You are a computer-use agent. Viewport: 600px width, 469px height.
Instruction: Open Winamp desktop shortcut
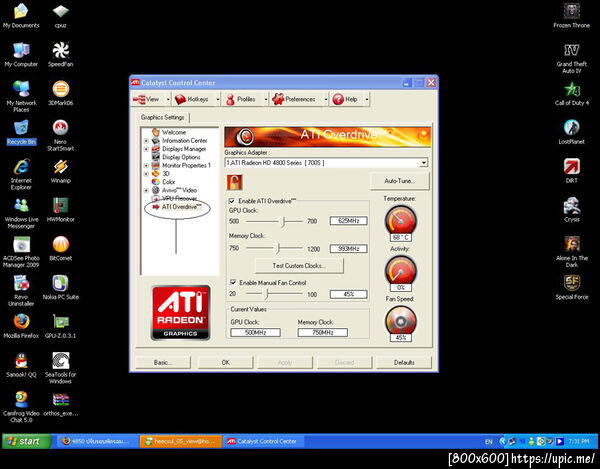pyautogui.click(x=60, y=171)
